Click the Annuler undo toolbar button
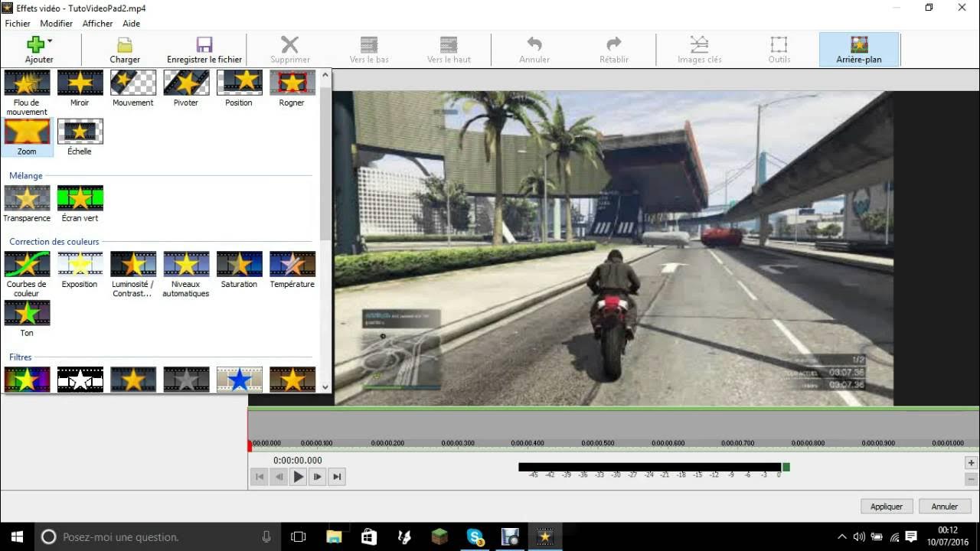Image resolution: width=980 pixels, height=551 pixels. coord(534,50)
